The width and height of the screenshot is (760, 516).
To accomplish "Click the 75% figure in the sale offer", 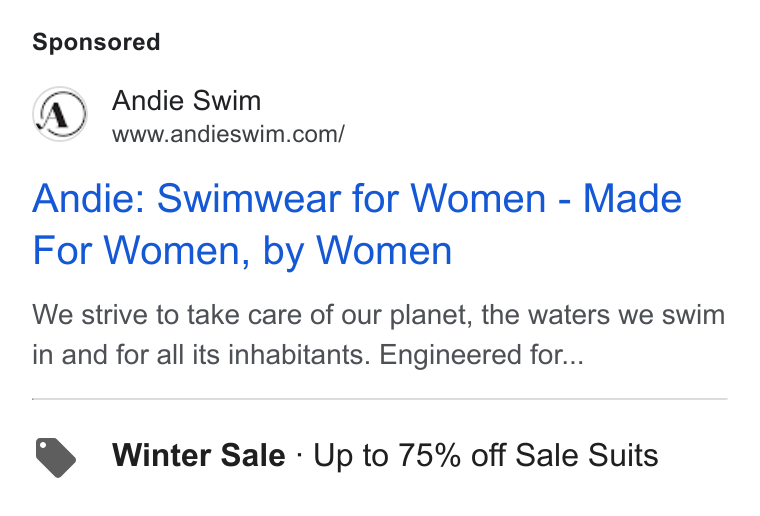I will coord(429,455).
